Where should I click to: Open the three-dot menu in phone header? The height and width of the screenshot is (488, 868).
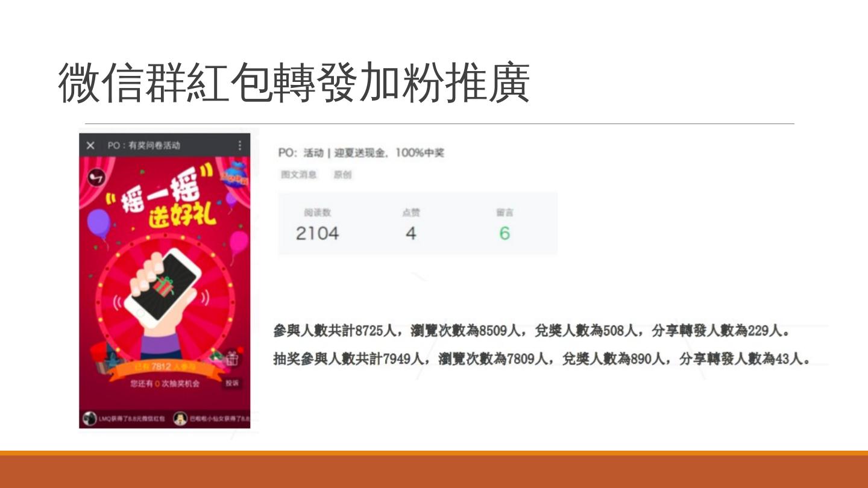click(x=239, y=145)
